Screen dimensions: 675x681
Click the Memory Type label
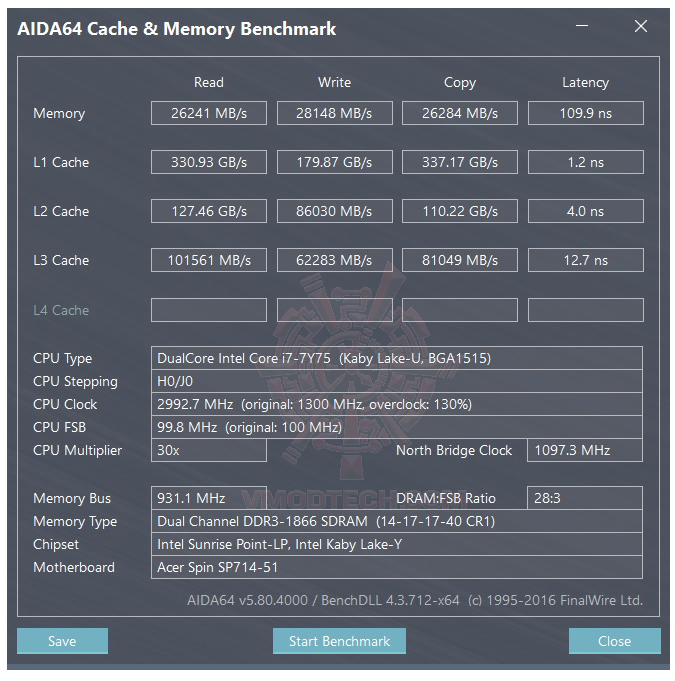75,522
